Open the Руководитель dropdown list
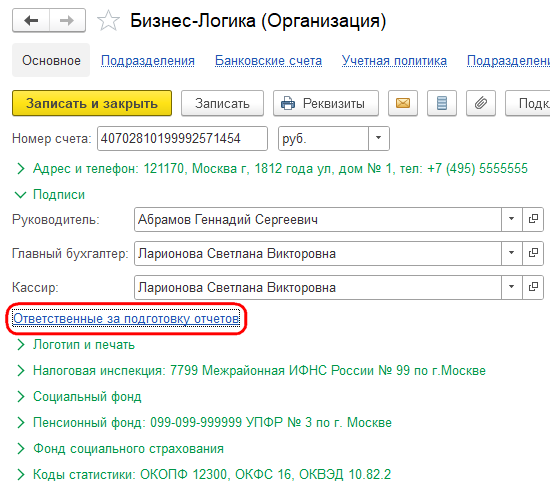 point(512,219)
